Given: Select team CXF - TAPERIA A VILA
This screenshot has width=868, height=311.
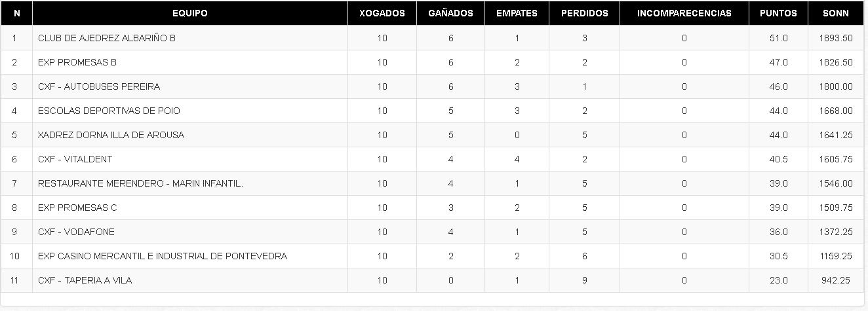Looking at the screenshot, I should tap(85, 280).
